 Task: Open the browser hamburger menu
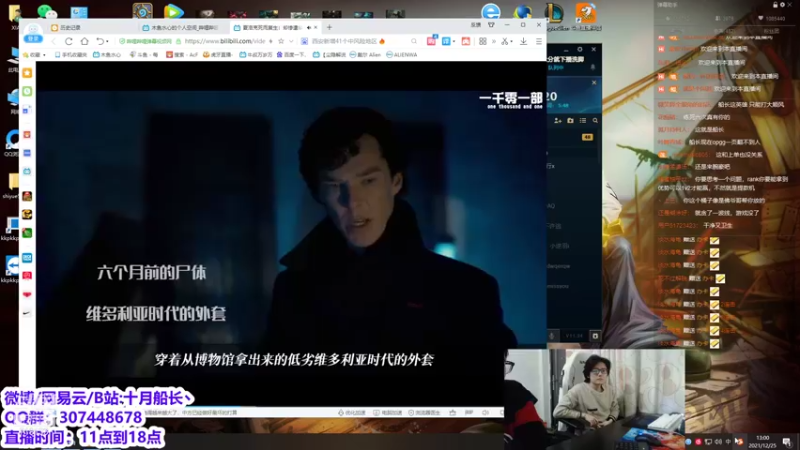(x=539, y=41)
